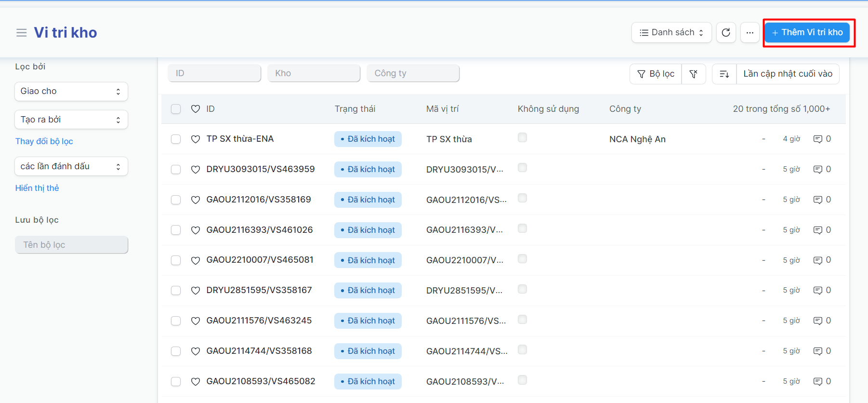The height and width of the screenshot is (403, 868).
Task: Open the three-dots more options menu
Action: 750,33
